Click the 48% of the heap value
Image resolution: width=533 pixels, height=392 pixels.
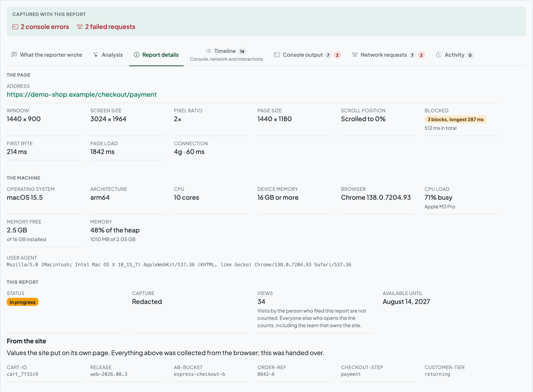point(115,230)
